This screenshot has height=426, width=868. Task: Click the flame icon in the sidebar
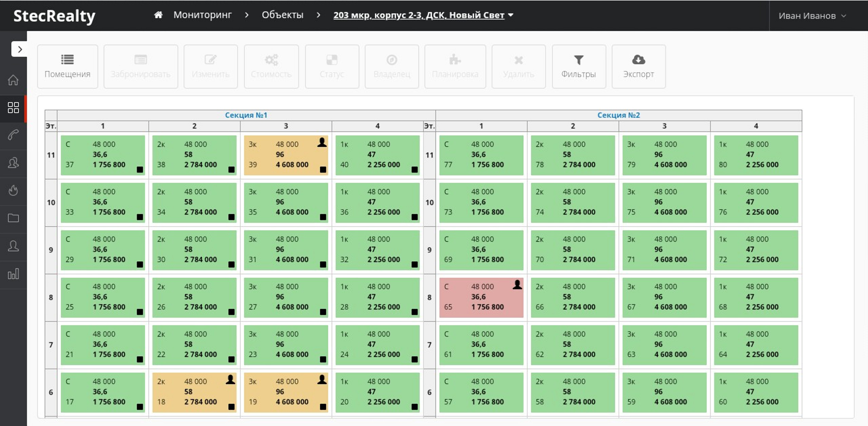(13, 190)
